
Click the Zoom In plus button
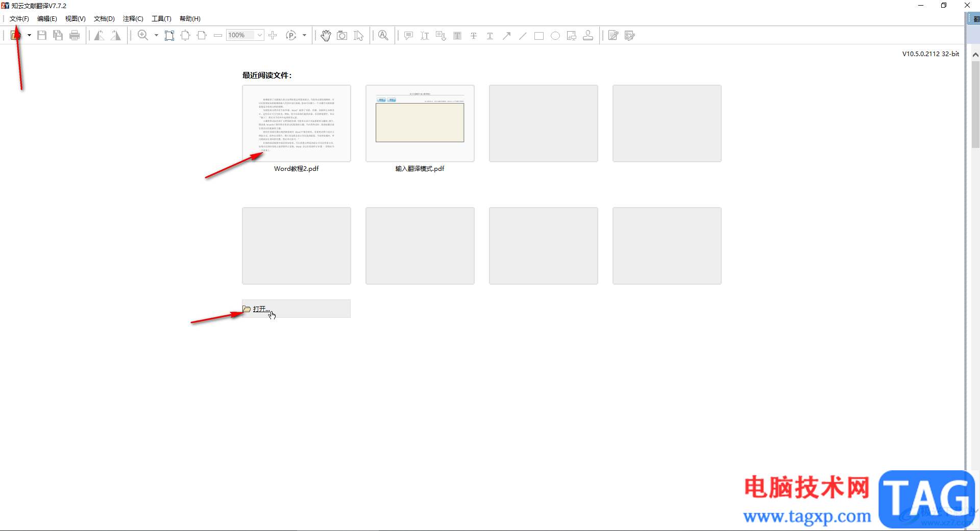tap(273, 35)
